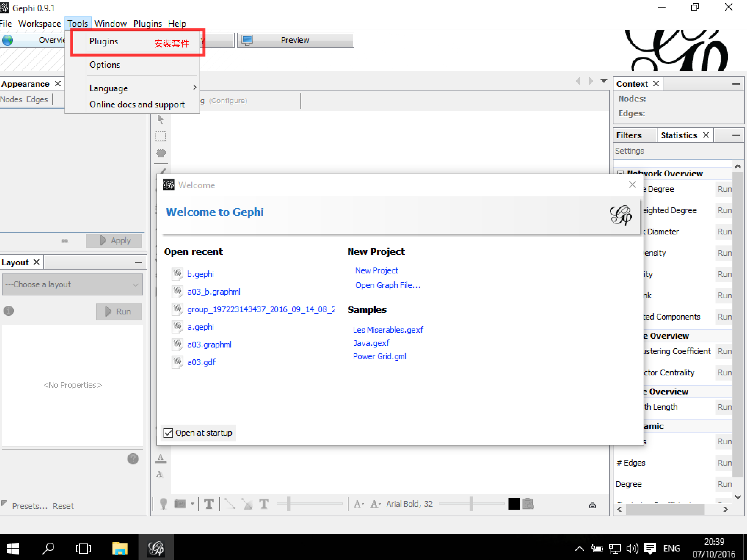The image size is (747, 560).
Task: Open the Workspace menu
Action: [x=39, y=24]
